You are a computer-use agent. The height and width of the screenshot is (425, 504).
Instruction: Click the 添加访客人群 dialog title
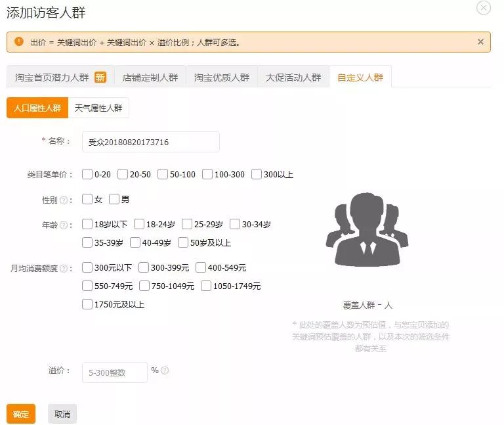pyautogui.click(x=46, y=13)
